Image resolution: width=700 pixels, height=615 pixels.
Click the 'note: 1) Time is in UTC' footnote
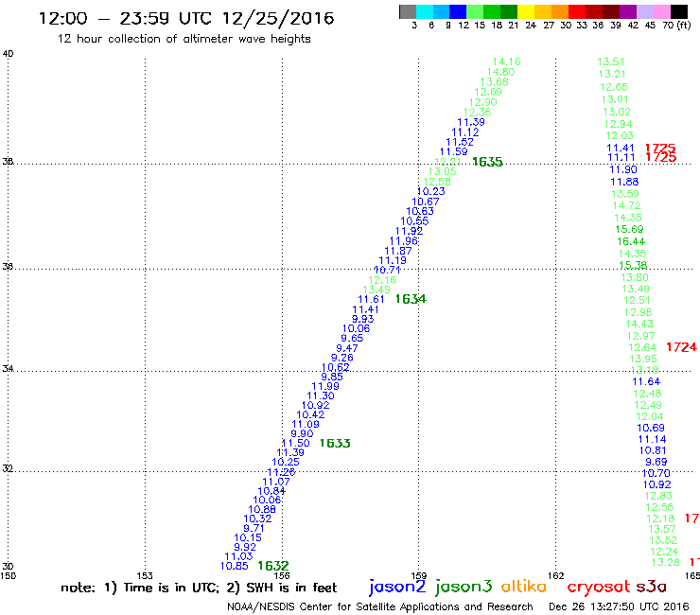point(140,588)
